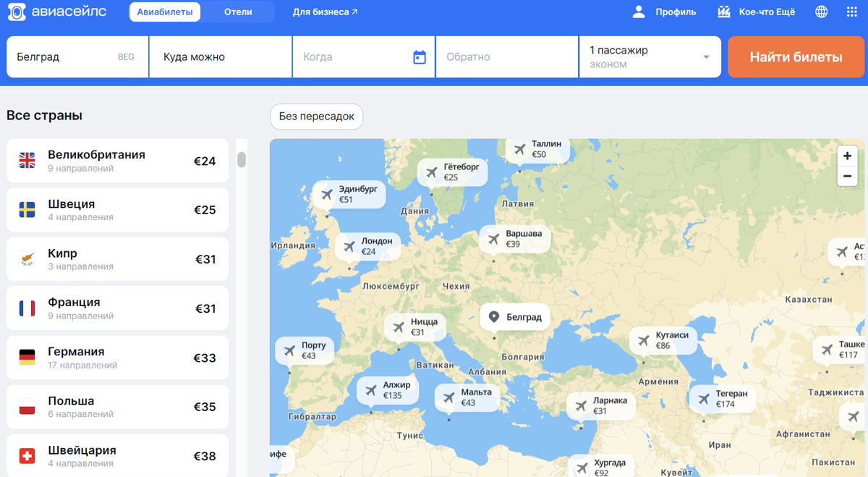Viewport: 868px width, 477px height.
Task: Open the Польша €35 country row
Action: click(117, 407)
